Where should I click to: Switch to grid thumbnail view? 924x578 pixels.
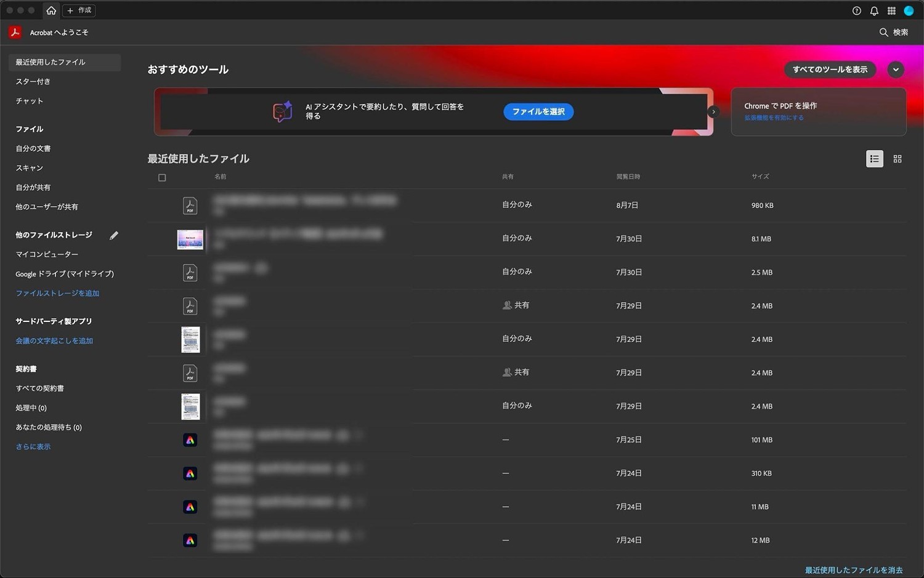pos(898,159)
